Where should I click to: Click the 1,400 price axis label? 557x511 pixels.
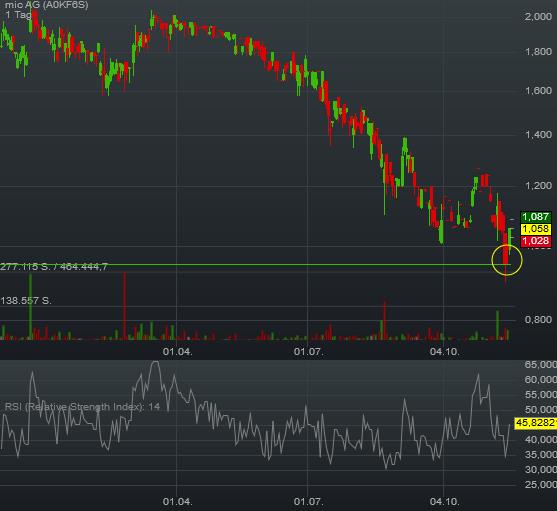coord(538,135)
